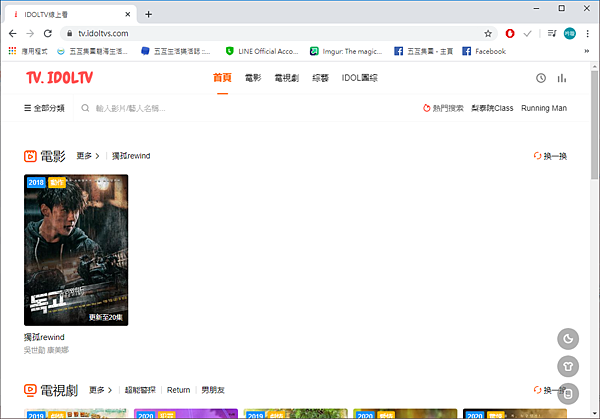
Task: Expand 更多 in the 電影 section
Action: (x=88, y=156)
